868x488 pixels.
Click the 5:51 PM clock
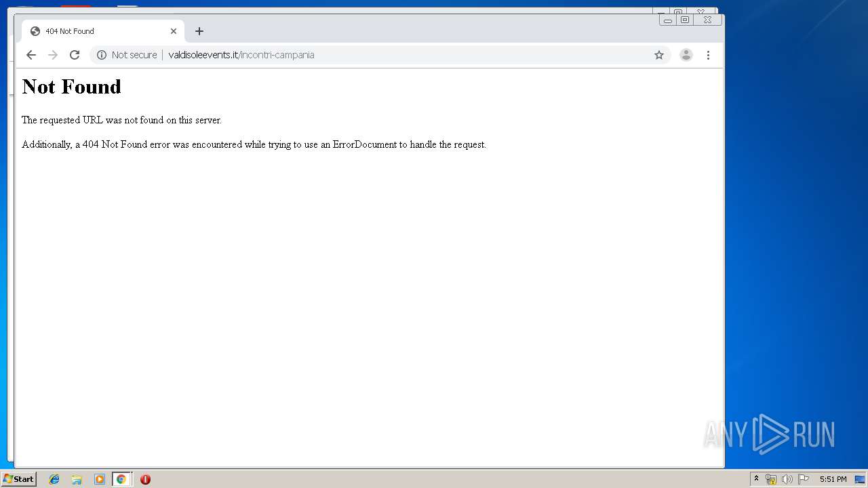click(x=833, y=479)
